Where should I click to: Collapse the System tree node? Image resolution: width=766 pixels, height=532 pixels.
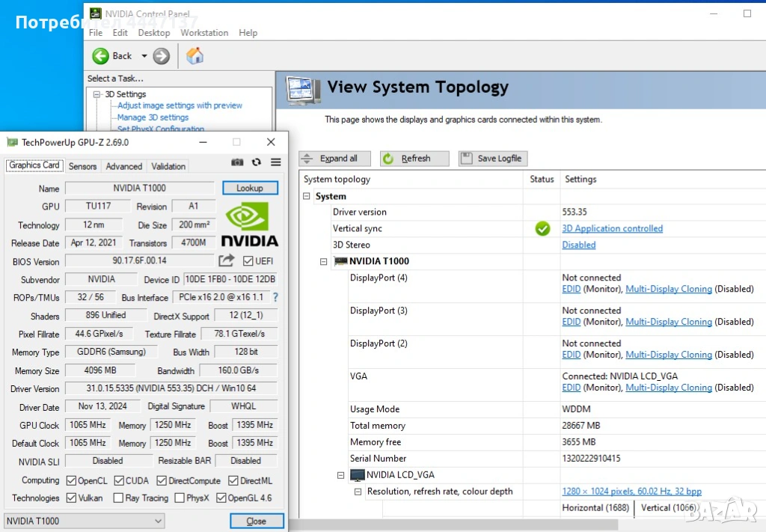(307, 196)
